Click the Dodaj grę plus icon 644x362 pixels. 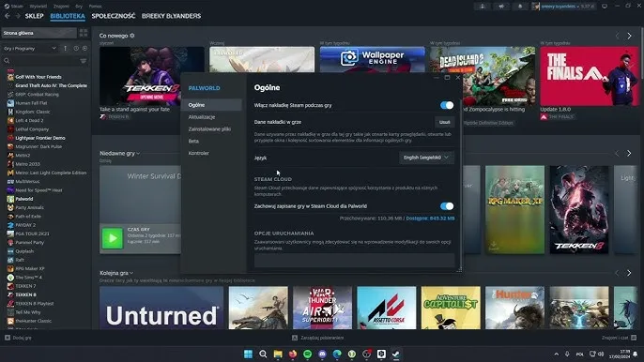(x=8, y=338)
